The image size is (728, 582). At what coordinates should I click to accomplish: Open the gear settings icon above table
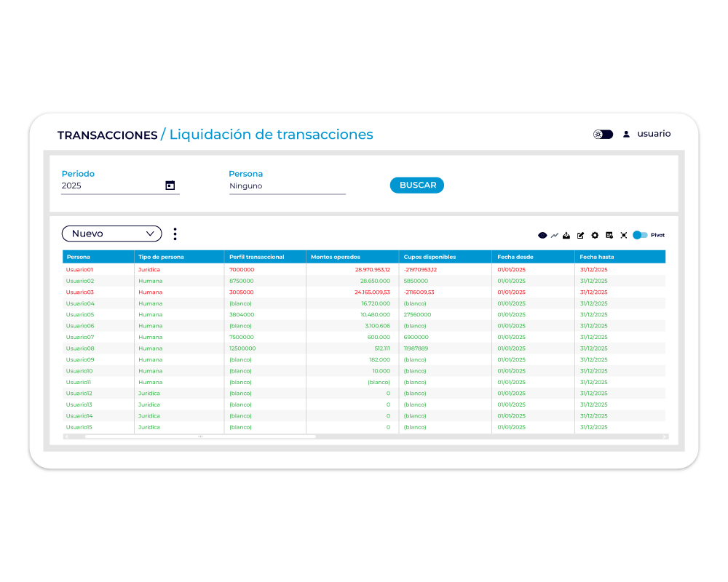(595, 235)
